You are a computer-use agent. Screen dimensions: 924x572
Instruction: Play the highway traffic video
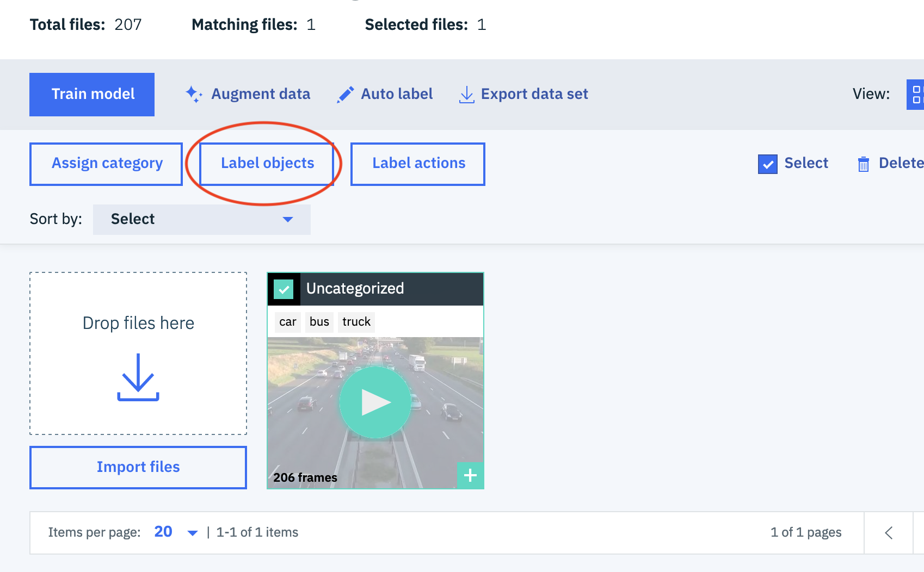click(x=375, y=402)
